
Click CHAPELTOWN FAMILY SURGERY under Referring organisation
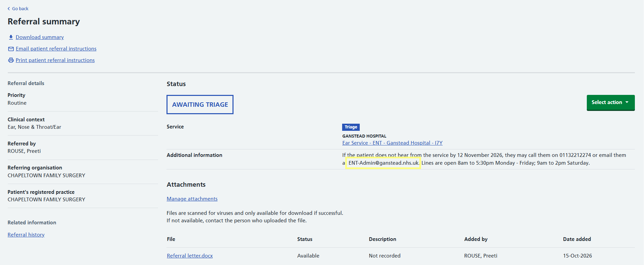point(46,176)
